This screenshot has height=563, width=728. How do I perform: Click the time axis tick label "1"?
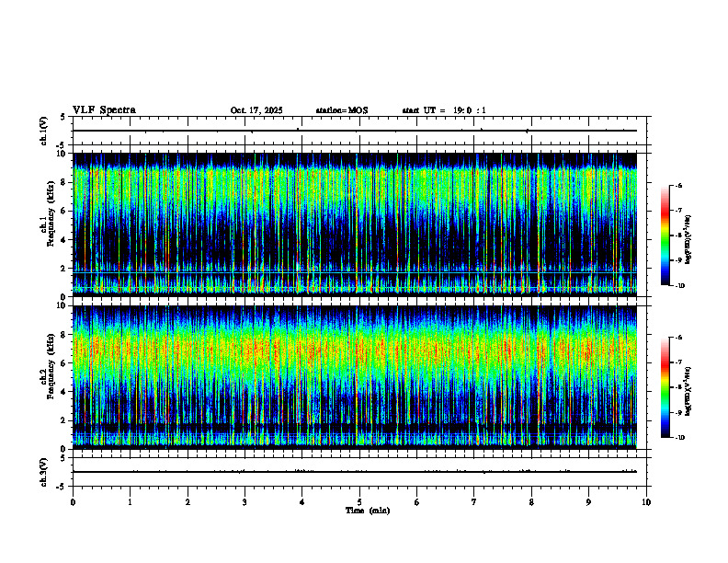pyautogui.click(x=131, y=502)
